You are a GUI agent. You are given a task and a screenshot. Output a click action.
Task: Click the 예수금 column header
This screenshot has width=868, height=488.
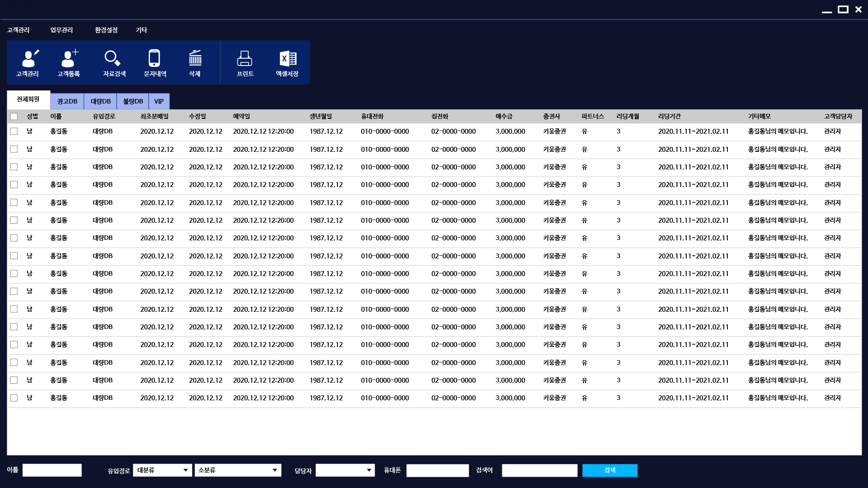(504, 117)
